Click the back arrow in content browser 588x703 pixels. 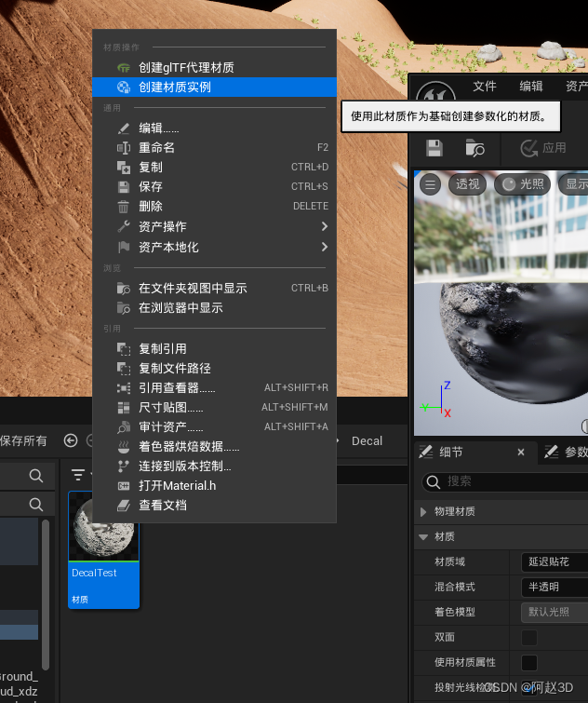[71, 440]
